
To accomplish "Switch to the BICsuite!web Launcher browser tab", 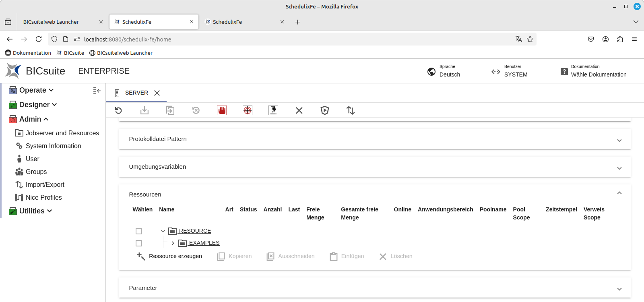I will (x=51, y=22).
